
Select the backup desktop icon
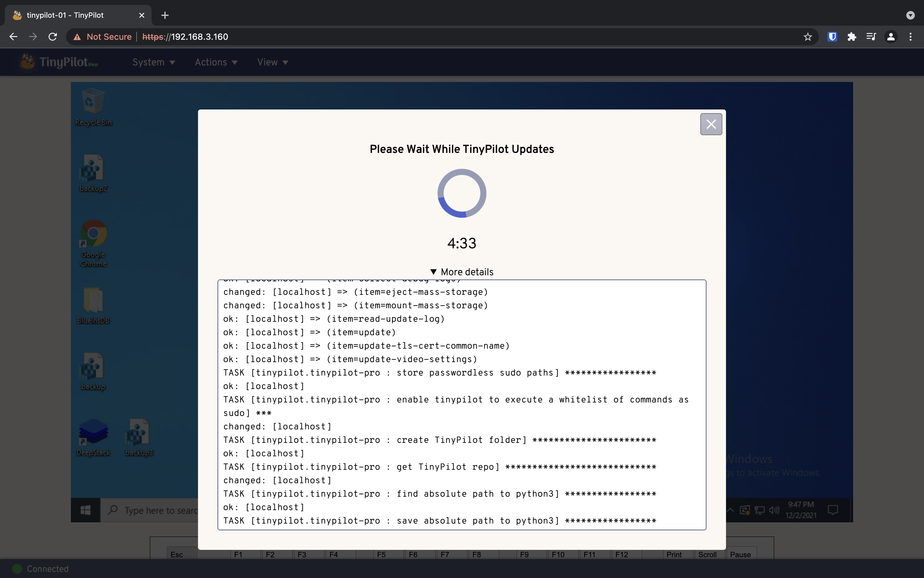tap(93, 372)
